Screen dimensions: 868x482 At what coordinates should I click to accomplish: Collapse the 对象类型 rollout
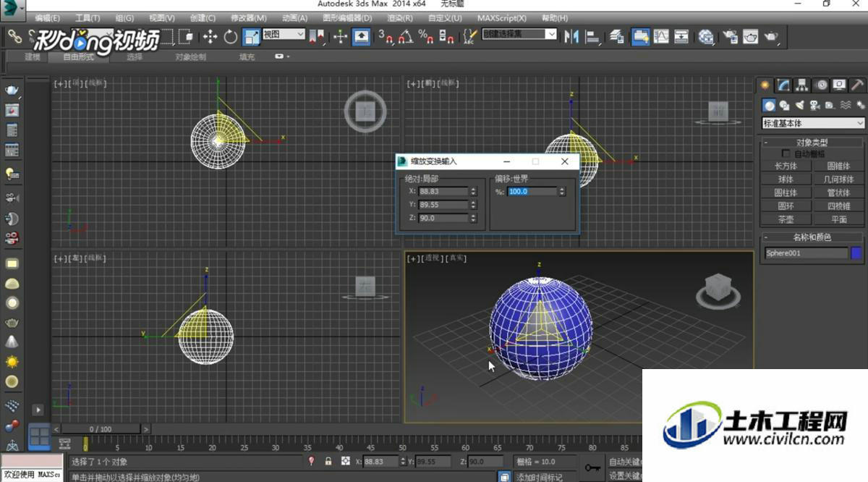812,143
